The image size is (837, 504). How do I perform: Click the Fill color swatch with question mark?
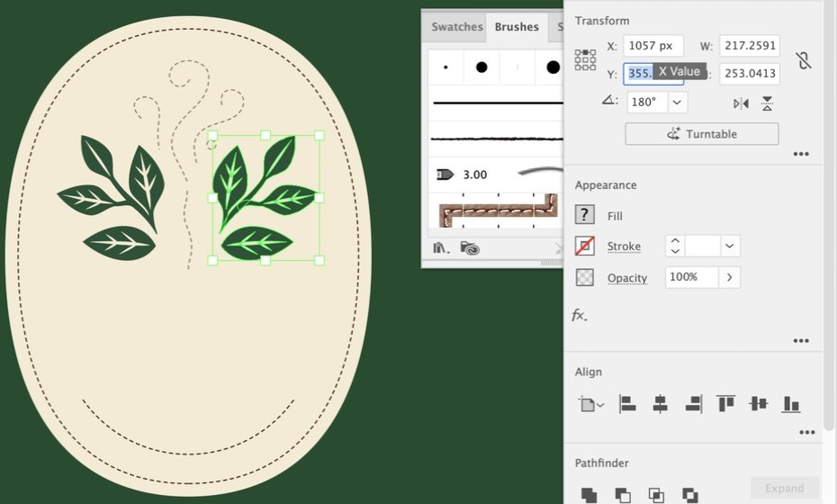tap(585, 214)
